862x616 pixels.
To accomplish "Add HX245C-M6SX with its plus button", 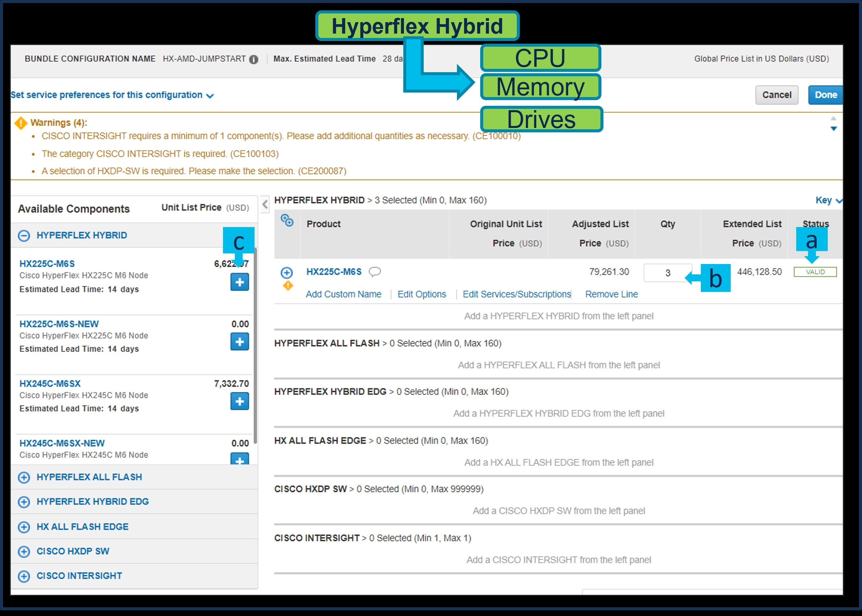I will (239, 401).
